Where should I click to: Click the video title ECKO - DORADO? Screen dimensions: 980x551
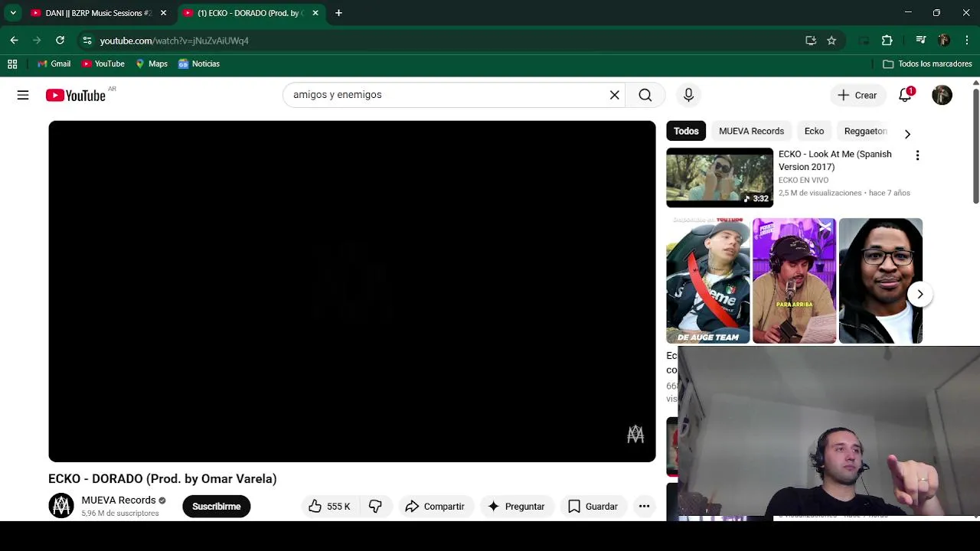(x=162, y=478)
